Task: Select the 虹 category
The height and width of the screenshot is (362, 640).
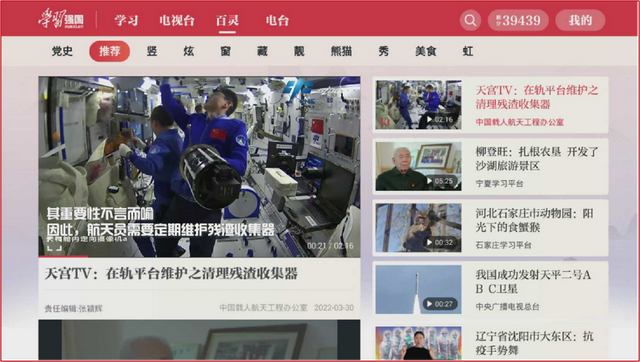Action: point(468,51)
